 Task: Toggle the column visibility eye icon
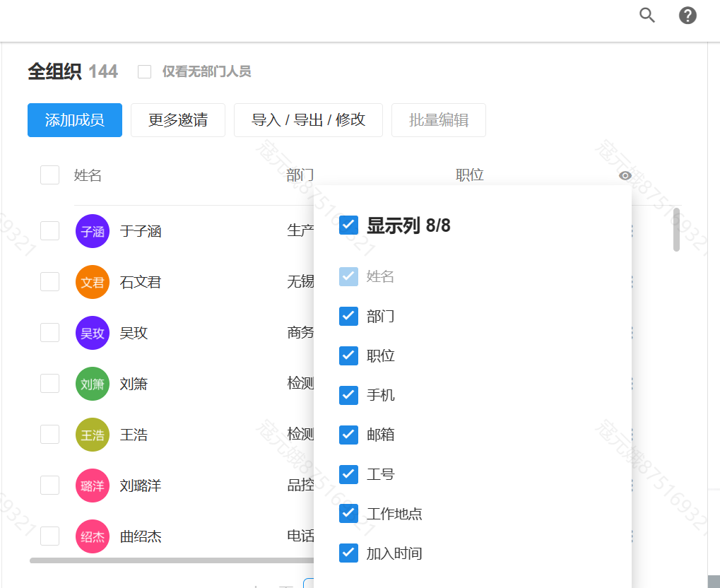(x=625, y=176)
